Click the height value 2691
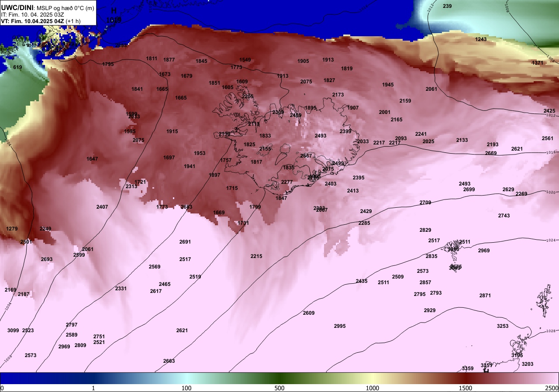Screen dimensions: 559x392 pyautogui.click(x=185, y=242)
